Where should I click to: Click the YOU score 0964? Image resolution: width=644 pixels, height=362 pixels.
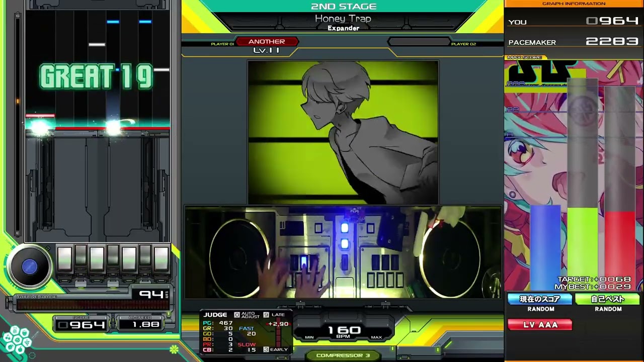click(612, 21)
